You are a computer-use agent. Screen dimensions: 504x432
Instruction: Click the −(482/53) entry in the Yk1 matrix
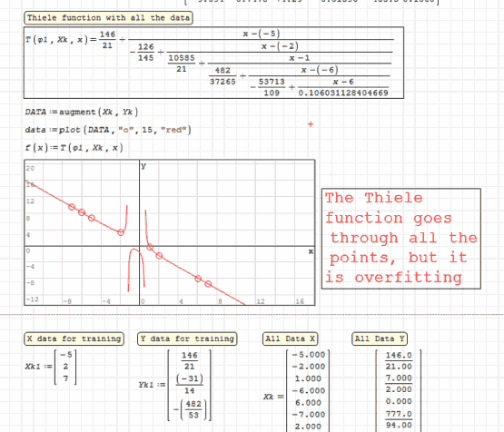(x=191, y=409)
